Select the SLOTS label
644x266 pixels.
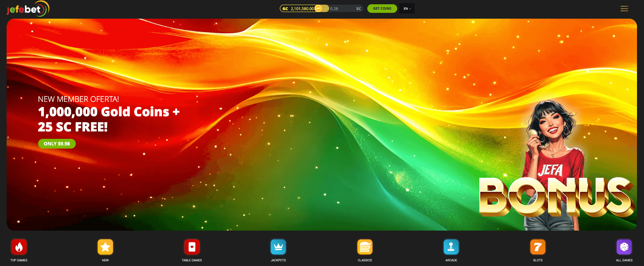(x=538, y=260)
